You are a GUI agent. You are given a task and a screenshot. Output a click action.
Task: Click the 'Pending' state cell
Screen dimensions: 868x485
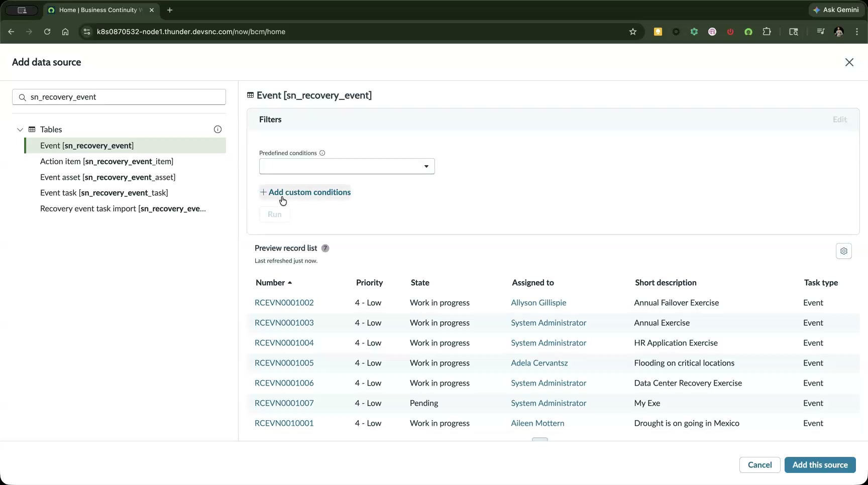point(424,403)
